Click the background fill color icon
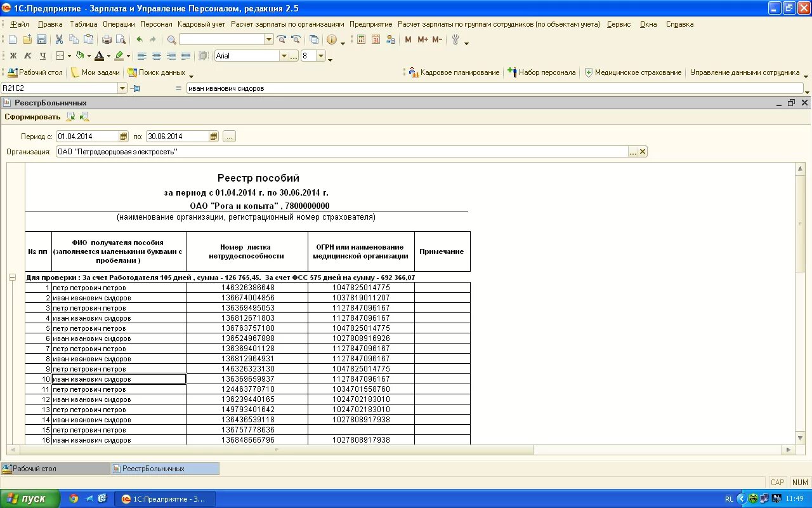 119,56
